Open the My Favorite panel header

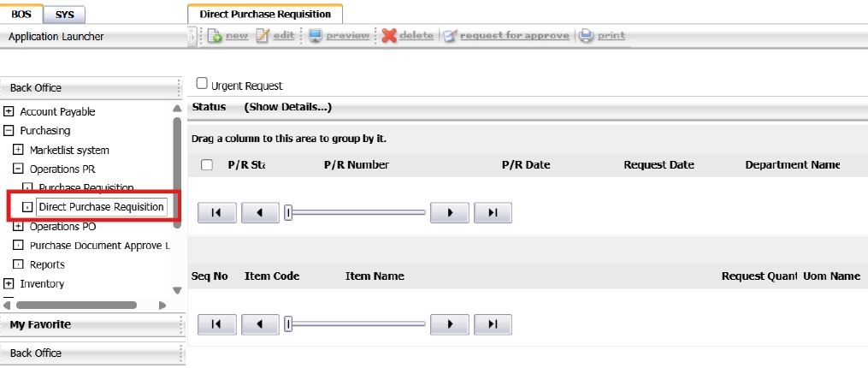(x=40, y=324)
